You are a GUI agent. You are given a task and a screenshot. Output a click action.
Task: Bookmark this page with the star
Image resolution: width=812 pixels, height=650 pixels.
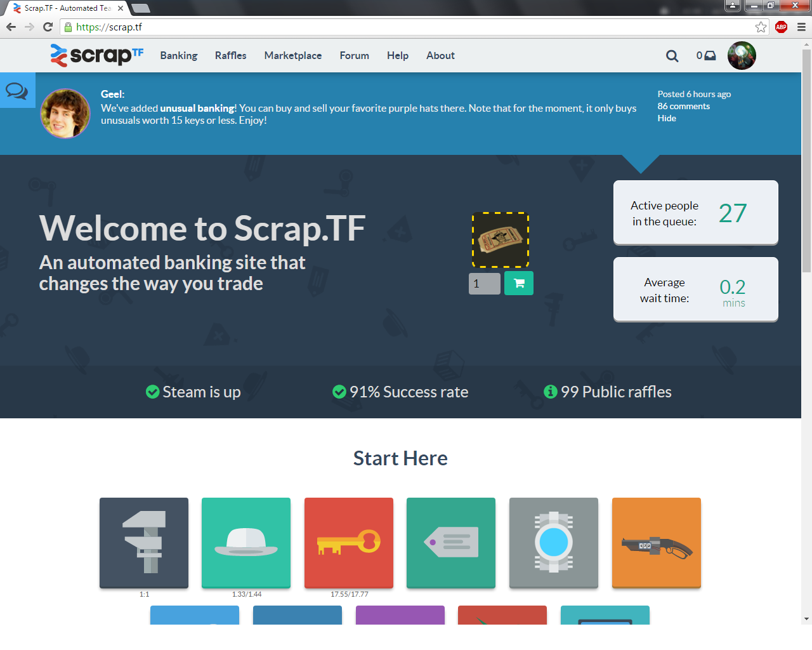(761, 27)
